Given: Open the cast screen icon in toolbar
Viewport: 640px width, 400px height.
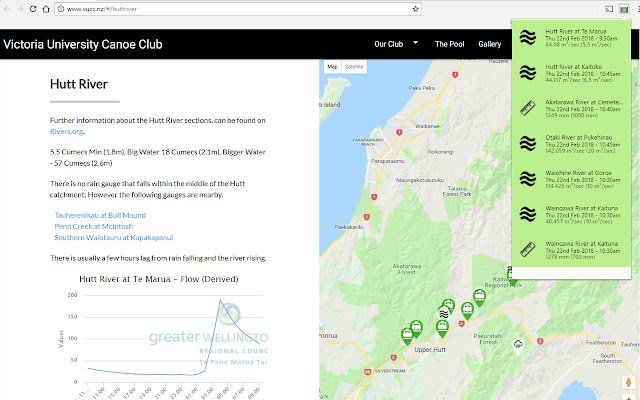Looking at the screenshot, I should click(x=609, y=9).
